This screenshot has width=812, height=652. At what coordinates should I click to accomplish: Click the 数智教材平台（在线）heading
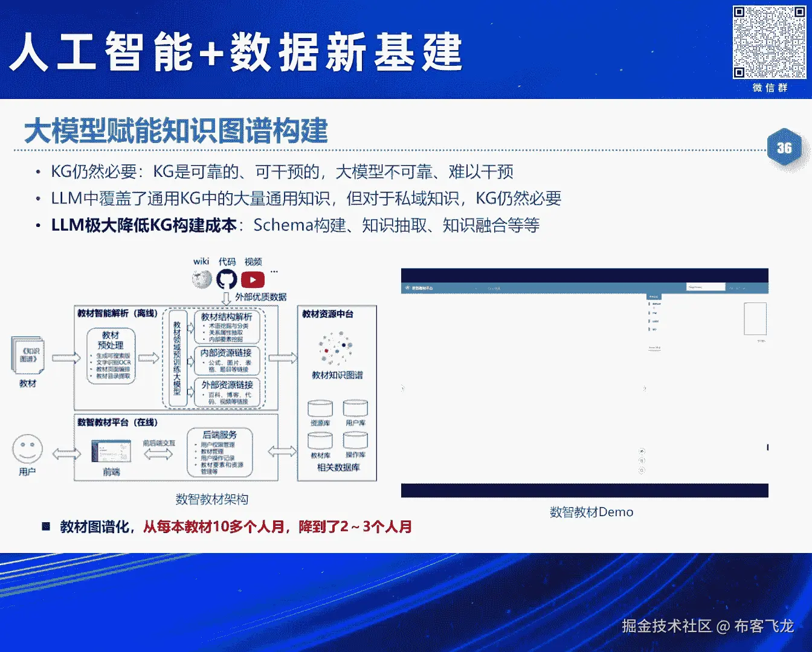point(117,423)
